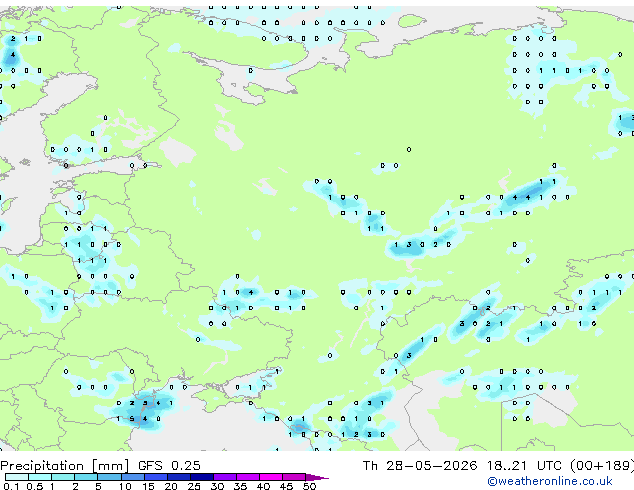Select the 15–20 mm legend swatch

pyautogui.click(x=156, y=477)
